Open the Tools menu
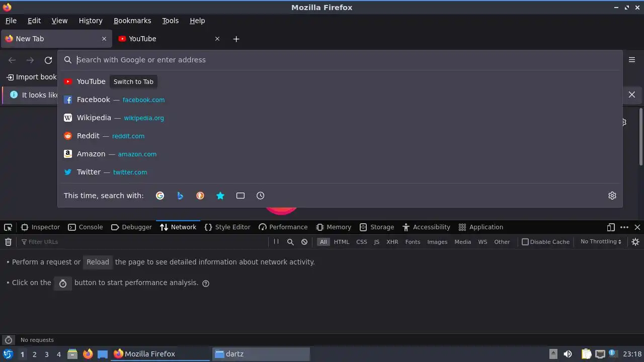The image size is (644, 362). click(171, 21)
